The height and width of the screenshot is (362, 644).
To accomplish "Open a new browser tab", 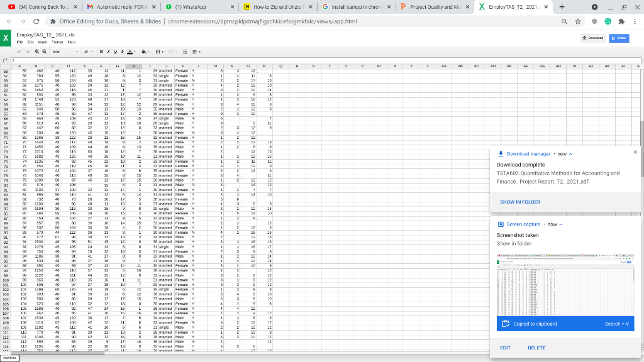I will [562, 7].
